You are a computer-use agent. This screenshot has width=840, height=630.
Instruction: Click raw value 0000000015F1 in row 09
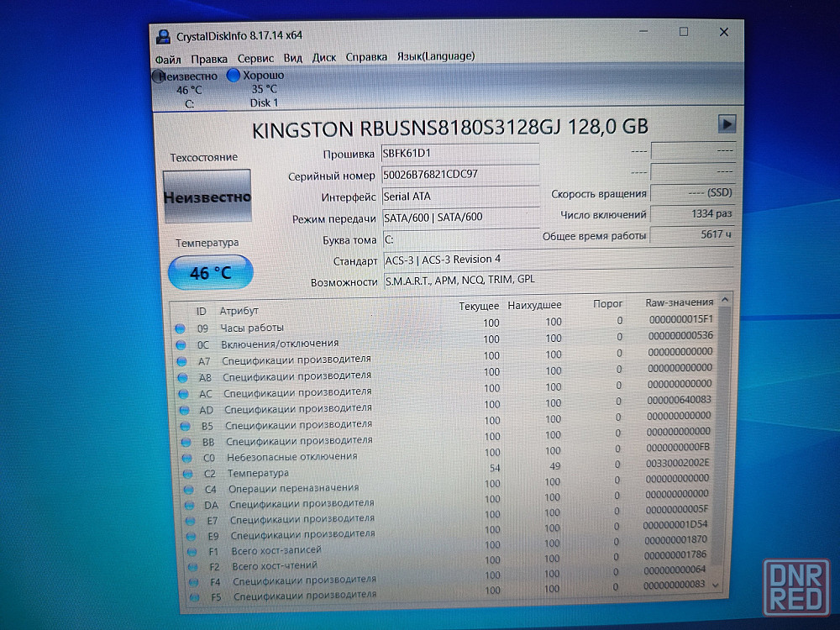coord(681,319)
